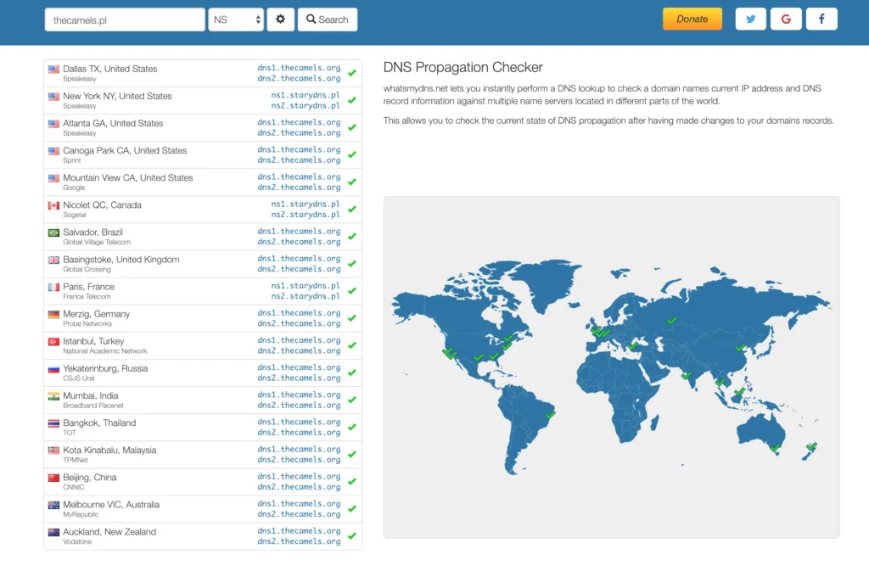Click the Google share icon

(x=786, y=18)
